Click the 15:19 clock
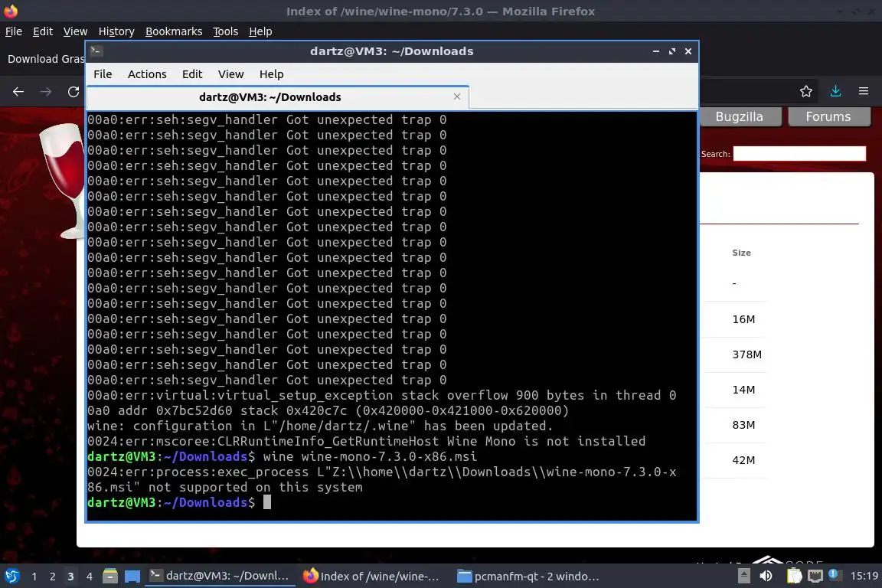 864,576
